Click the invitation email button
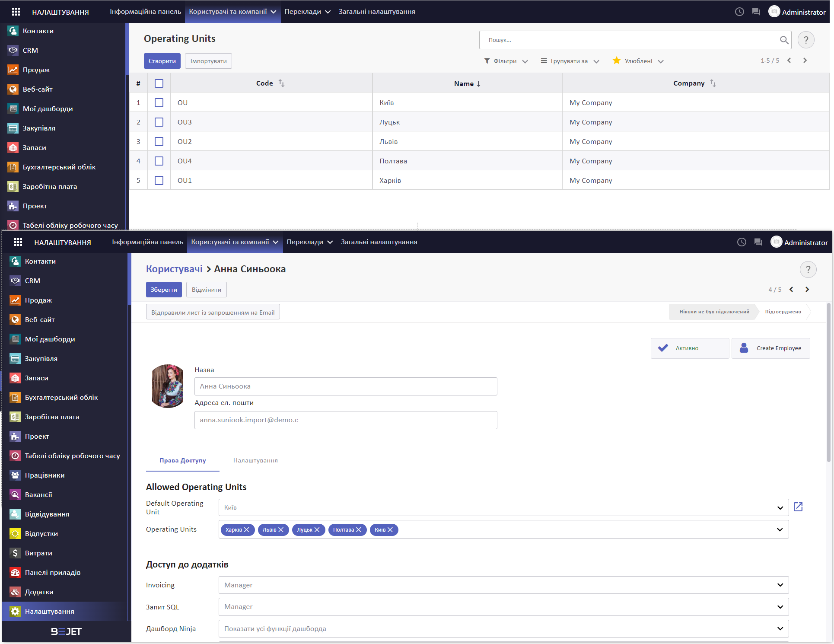The height and width of the screenshot is (644, 834). click(x=213, y=312)
